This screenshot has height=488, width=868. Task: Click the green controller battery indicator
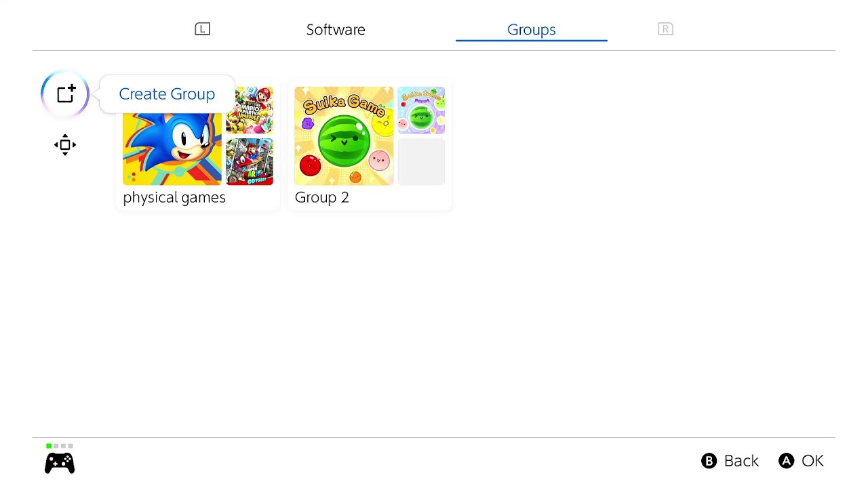pyautogui.click(x=49, y=446)
